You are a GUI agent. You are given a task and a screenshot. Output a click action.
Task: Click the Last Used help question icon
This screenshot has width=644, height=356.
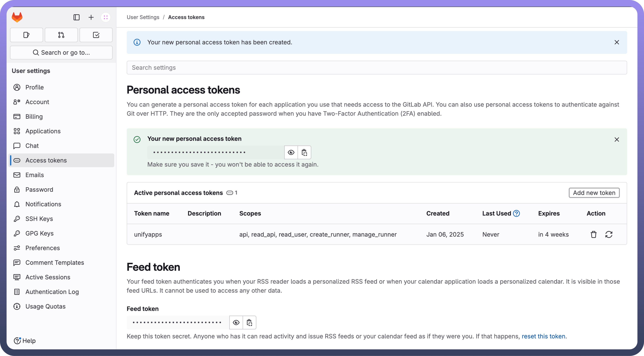tap(517, 213)
